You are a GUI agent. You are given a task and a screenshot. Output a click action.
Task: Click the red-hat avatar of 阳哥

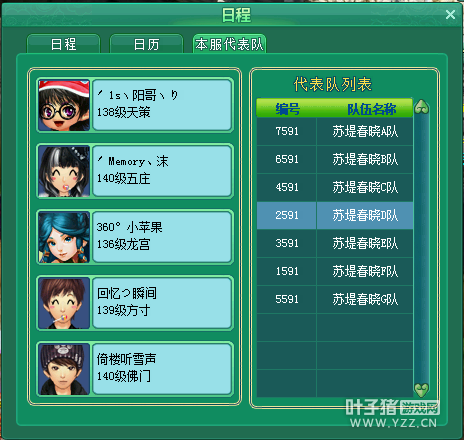click(x=64, y=105)
